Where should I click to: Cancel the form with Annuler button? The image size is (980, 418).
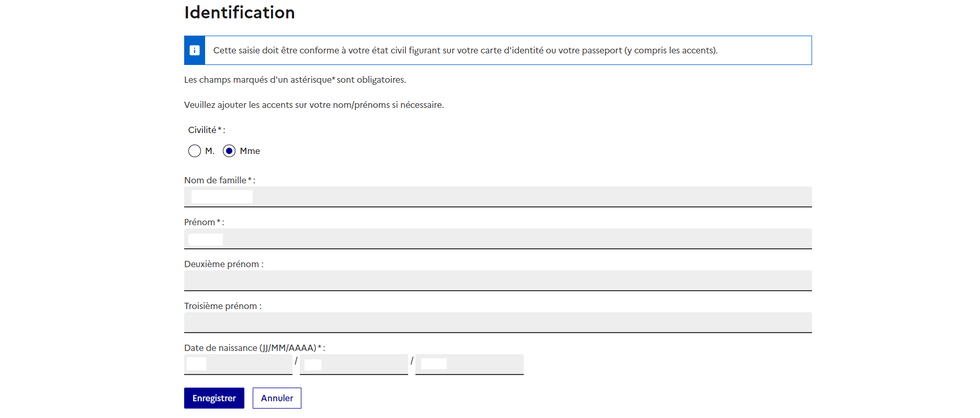[x=277, y=398]
